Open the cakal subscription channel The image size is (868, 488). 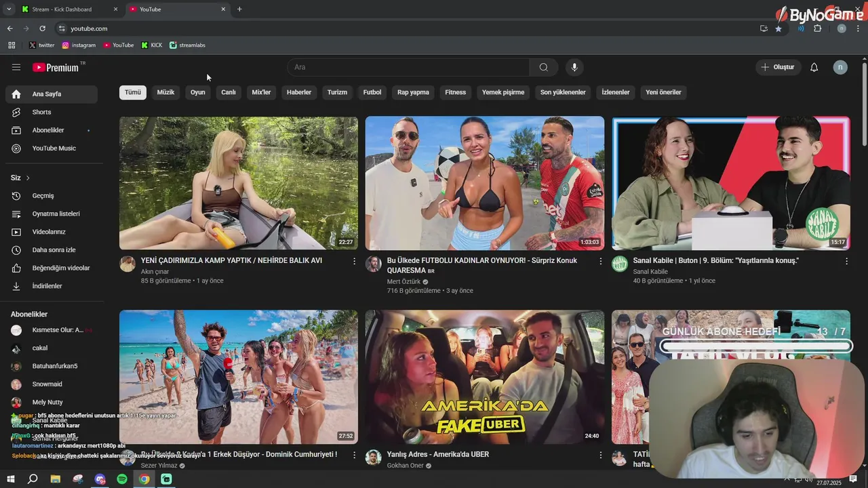click(x=52, y=348)
